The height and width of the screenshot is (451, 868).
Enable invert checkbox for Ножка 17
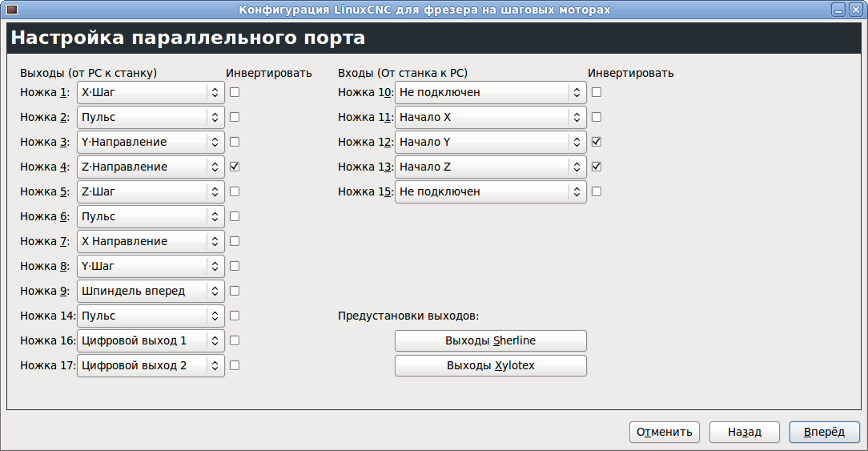[x=235, y=365]
